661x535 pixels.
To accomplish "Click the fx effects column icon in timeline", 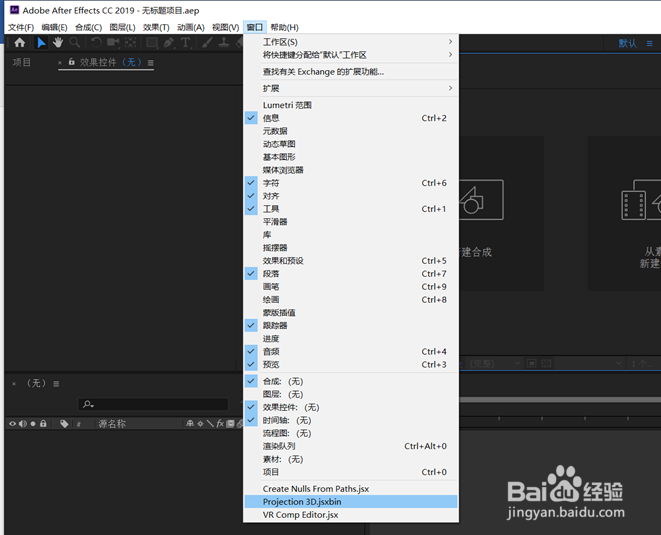I will (x=220, y=424).
